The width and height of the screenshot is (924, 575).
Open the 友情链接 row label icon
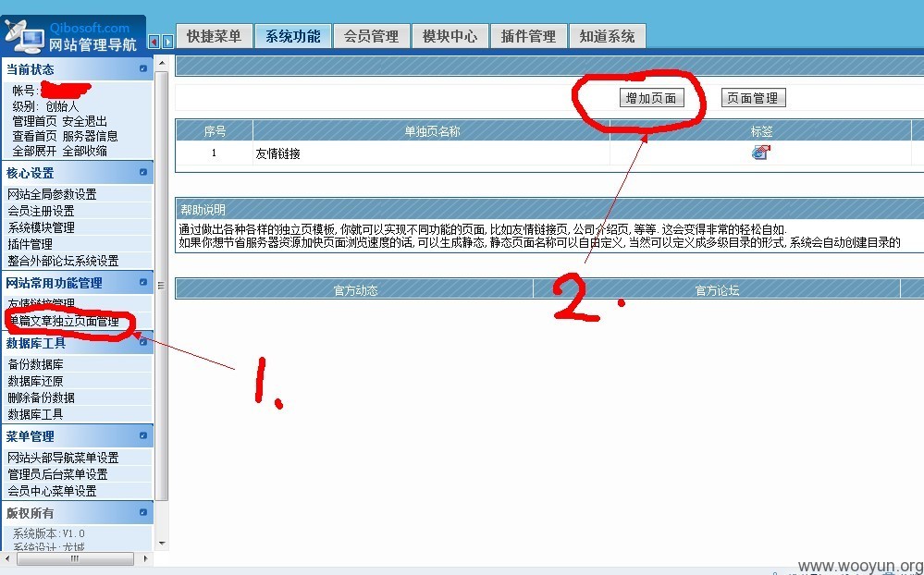click(761, 153)
